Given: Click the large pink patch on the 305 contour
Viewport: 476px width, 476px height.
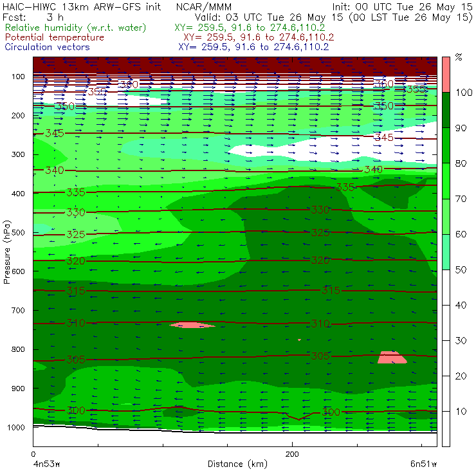Looking at the screenshot, I should coord(392,357).
